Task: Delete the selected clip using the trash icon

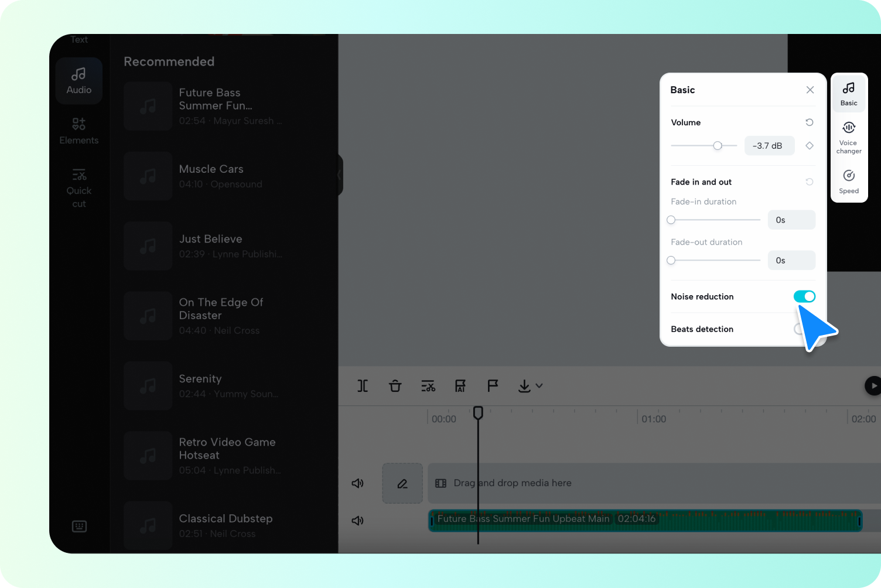Action: 395,385
